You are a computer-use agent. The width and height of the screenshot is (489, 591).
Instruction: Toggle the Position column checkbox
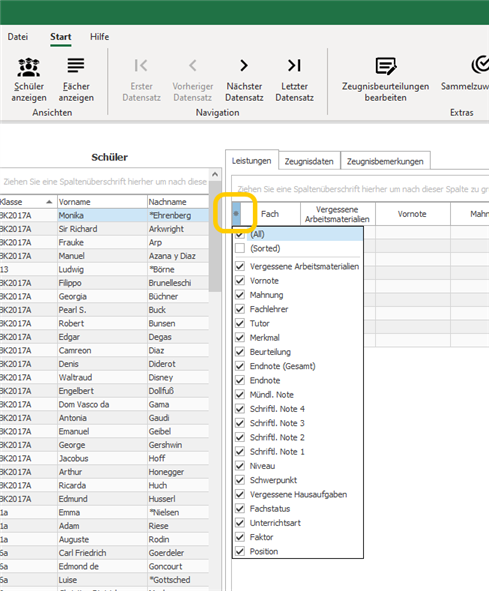point(240,551)
